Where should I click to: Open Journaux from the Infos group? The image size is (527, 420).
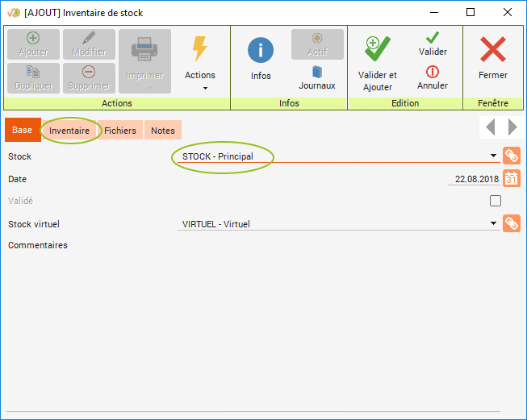click(316, 77)
